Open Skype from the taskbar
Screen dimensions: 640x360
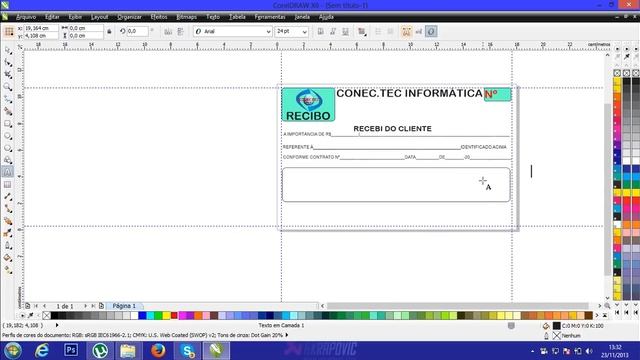[x=187, y=350]
